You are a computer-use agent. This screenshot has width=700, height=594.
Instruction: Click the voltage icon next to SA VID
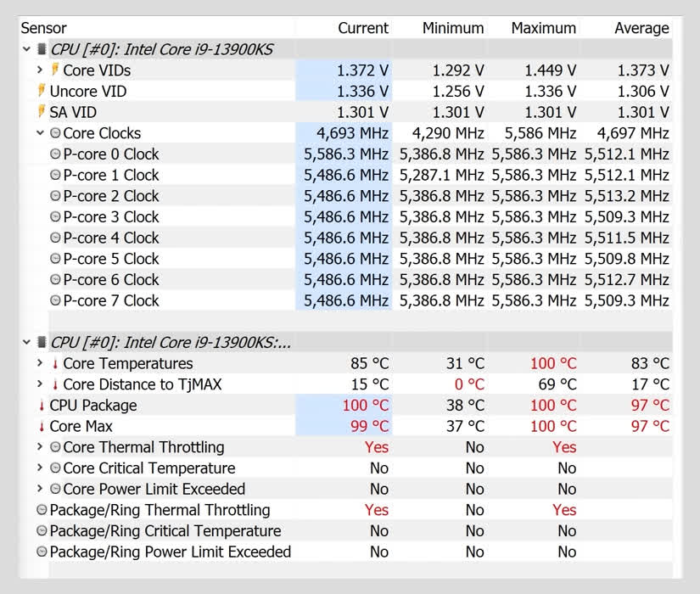(x=41, y=112)
